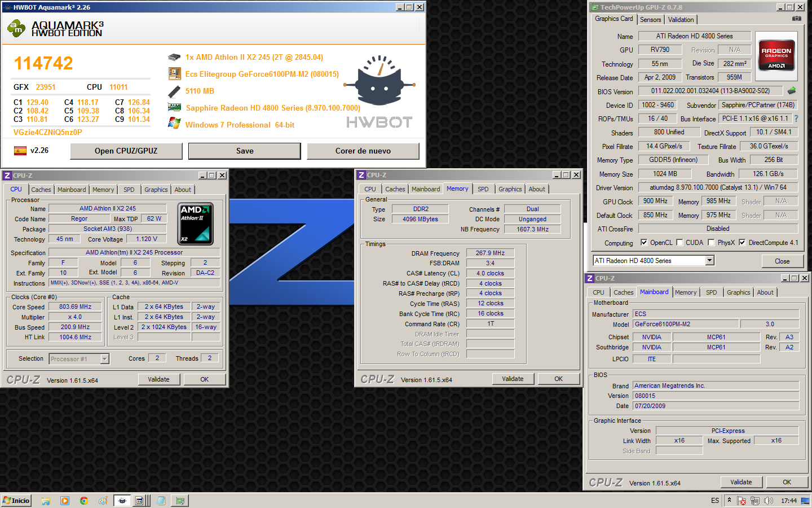Click the BIOS save chip icon in GPU-Z
The image size is (812, 508).
(x=792, y=91)
